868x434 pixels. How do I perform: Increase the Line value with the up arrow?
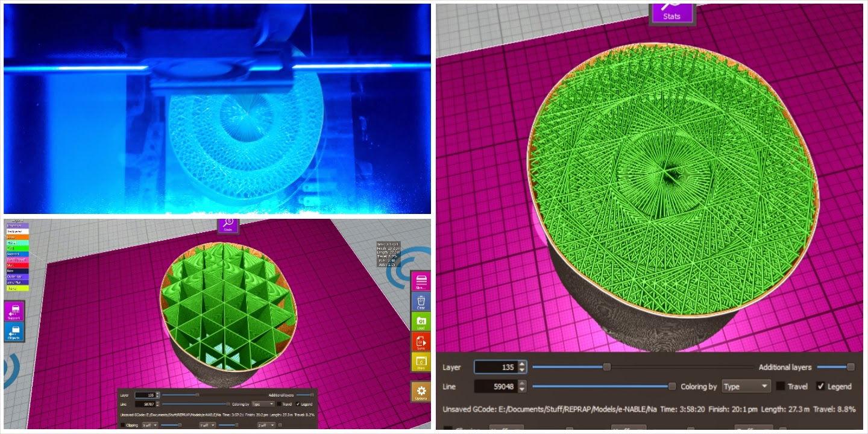(x=522, y=383)
